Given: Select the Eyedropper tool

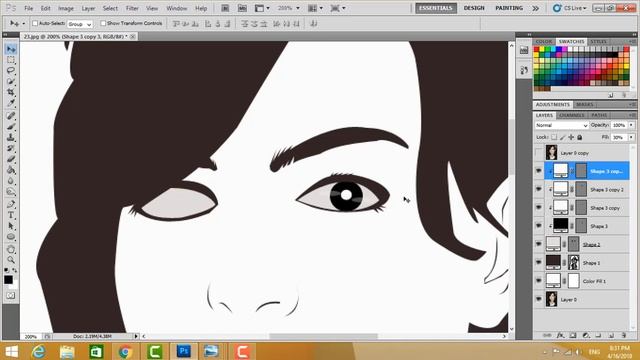Looking at the screenshot, I should tap(11, 103).
